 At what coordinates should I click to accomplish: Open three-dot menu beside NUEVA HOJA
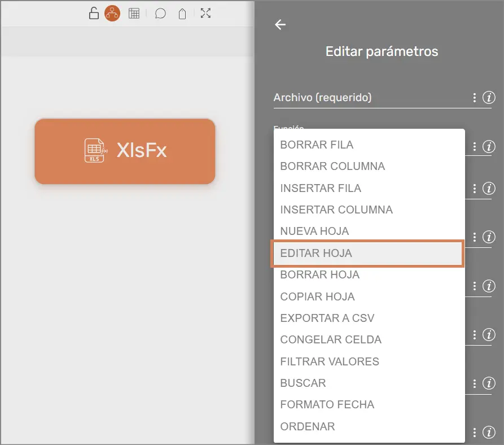[x=475, y=237]
